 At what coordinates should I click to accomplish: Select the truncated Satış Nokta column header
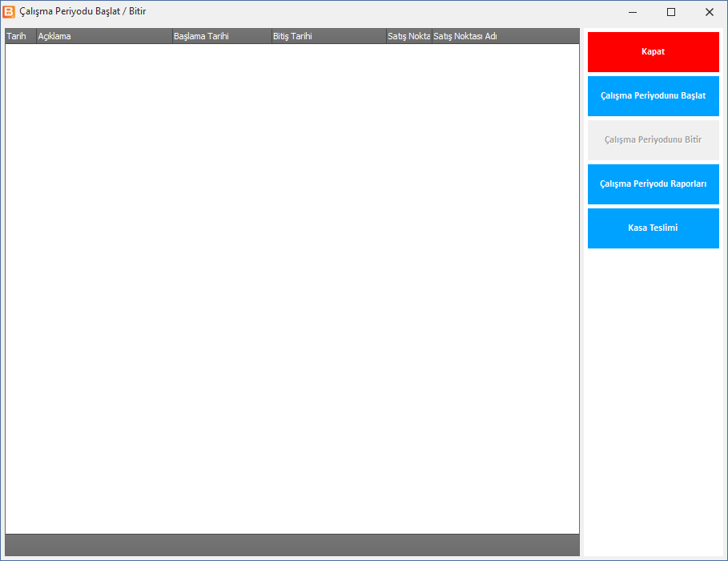click(x=409, y=36)
